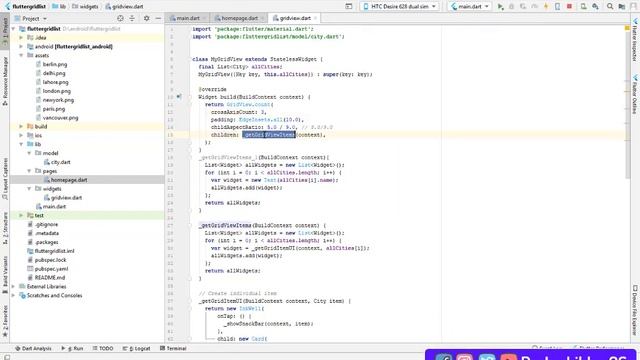Click highlighted _getGridViewItems call in code
The height and width of the screenshot is (360, 640).
[269, 135]
